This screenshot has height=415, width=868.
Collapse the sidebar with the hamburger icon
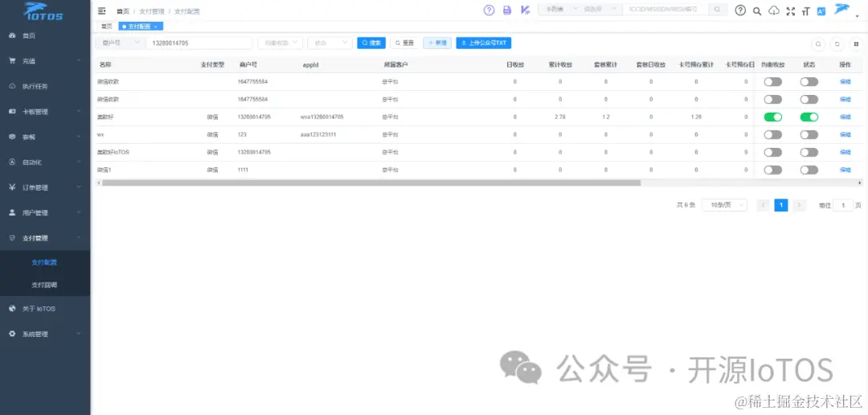tap(101, 10)
